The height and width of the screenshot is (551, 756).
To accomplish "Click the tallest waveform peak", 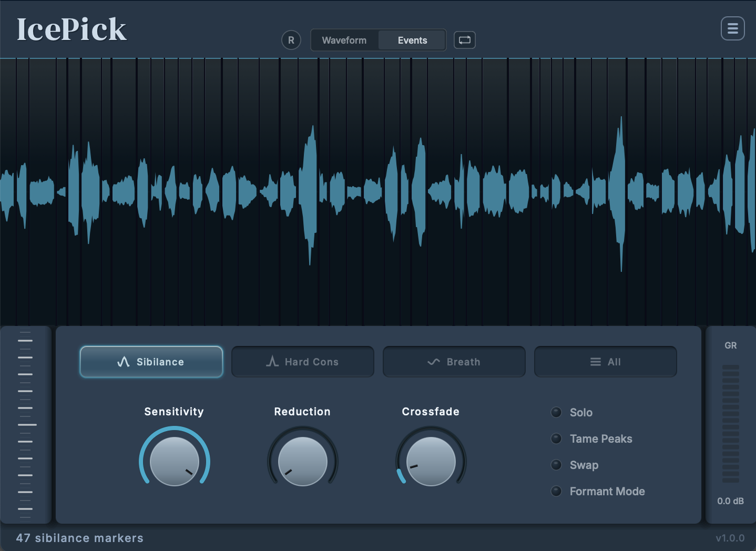I will pos(621,194).
